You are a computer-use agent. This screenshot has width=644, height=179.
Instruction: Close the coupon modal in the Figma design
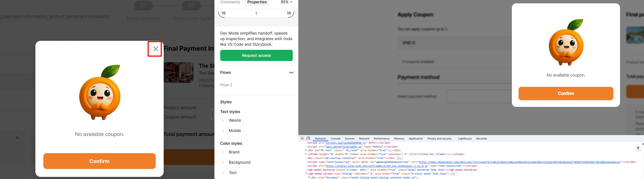pos(156,49)
